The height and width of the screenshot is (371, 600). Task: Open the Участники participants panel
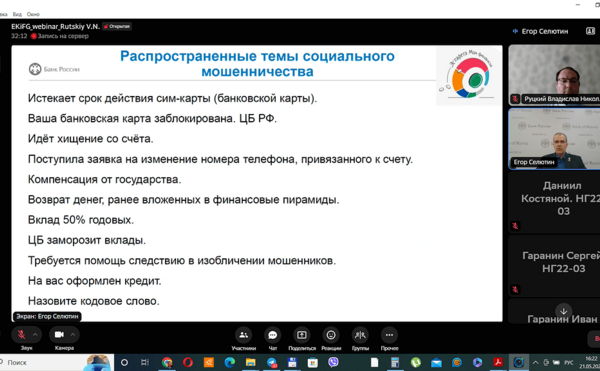point(243,335)
